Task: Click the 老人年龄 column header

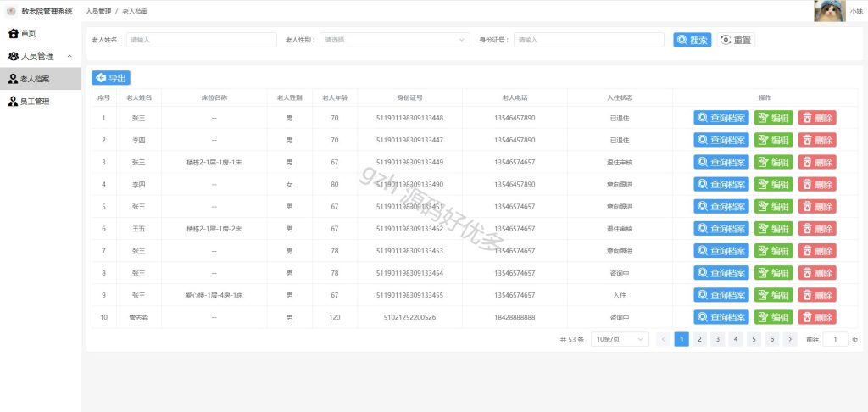Action: [x=334, y=98]
